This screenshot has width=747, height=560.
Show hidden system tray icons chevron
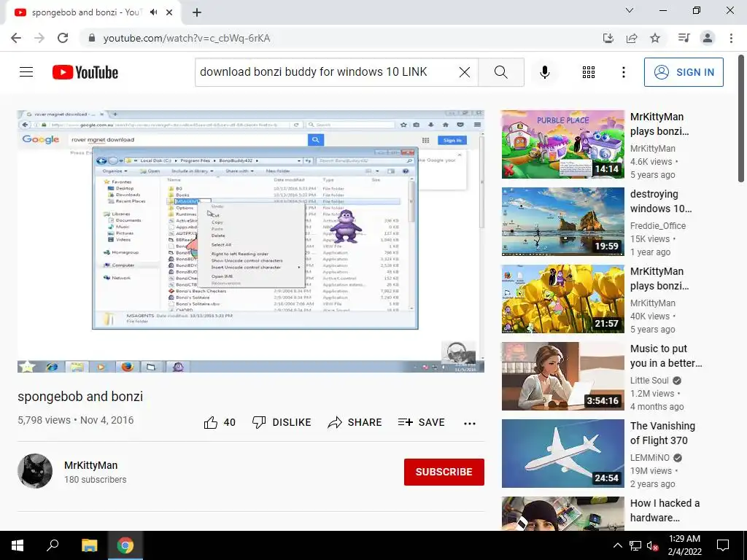pyautogui.click(x=617, y=545)
